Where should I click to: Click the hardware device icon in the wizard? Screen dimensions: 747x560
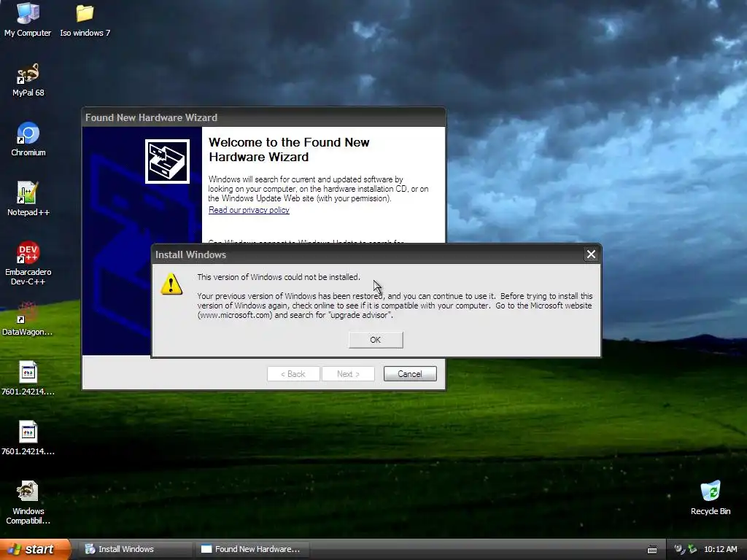pos(167,161)
